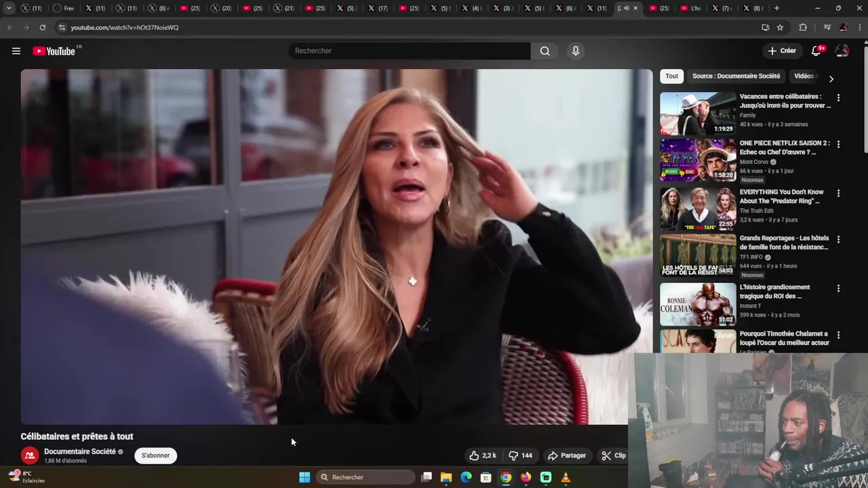Open options menu for Vacances entre célibataires

(838, 98)
